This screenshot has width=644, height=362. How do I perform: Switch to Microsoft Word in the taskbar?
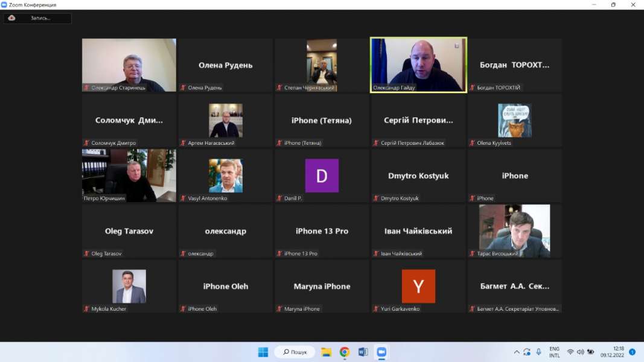tap(363, 352)
